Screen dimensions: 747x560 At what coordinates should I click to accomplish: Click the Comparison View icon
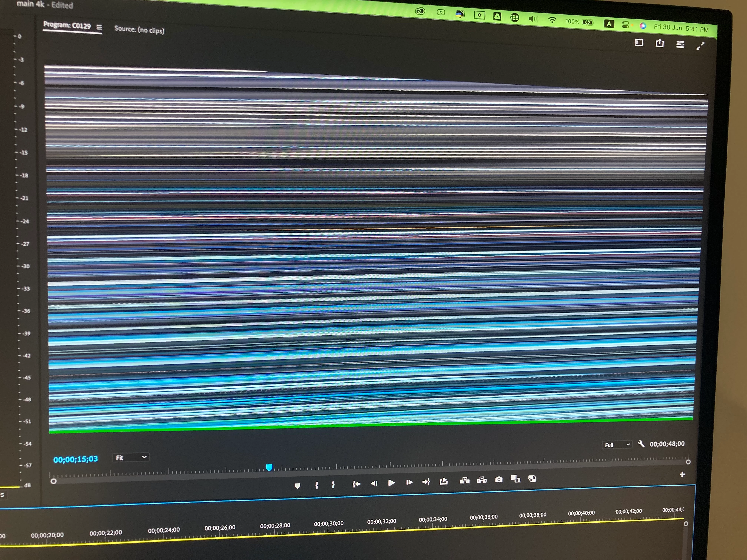click(x=515, y=479)
